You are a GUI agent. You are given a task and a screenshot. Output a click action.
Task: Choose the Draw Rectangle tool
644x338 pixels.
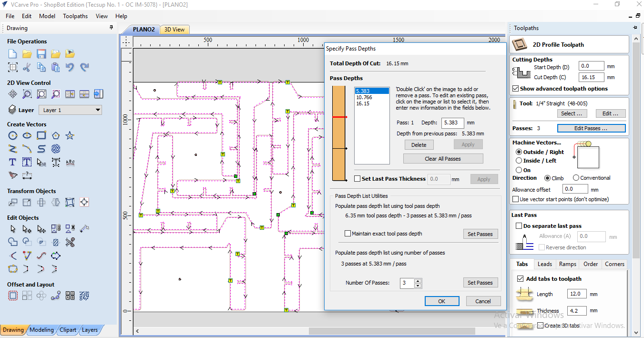(41, 136)
